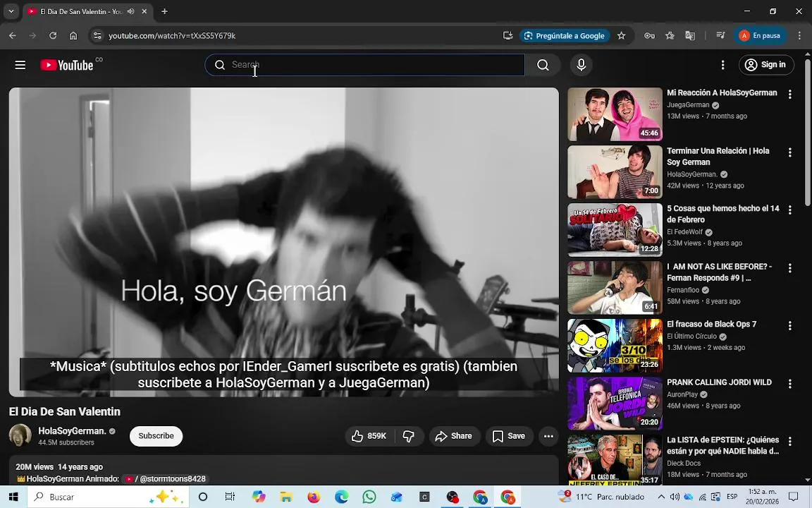Click the AuronPlay channel name
This screenshot has width=812, height=508.
(x=682, y=394)
